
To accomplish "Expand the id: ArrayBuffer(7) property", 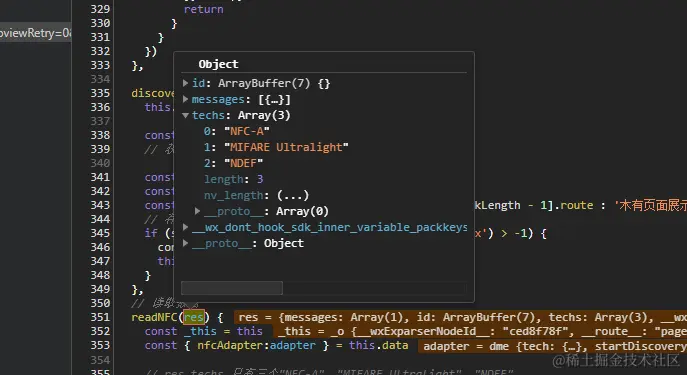I will pos(186,83).
